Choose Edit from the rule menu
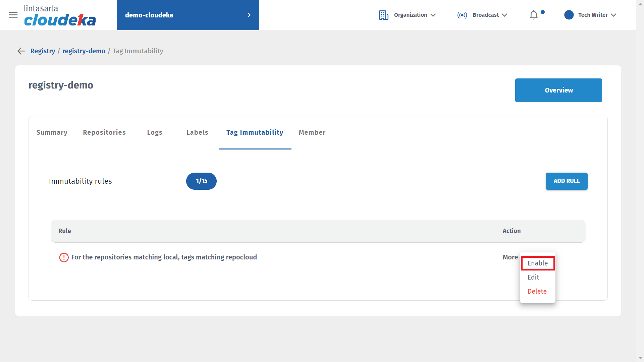This screenshot has width=644, height=362. coord(533,278)
